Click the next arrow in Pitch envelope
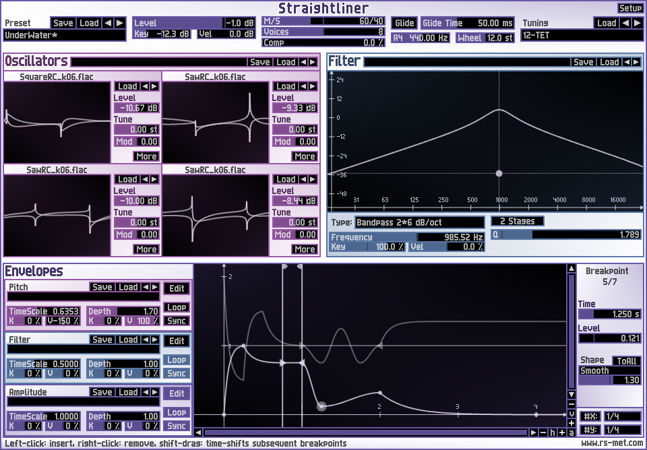 (x=155, y=287)
